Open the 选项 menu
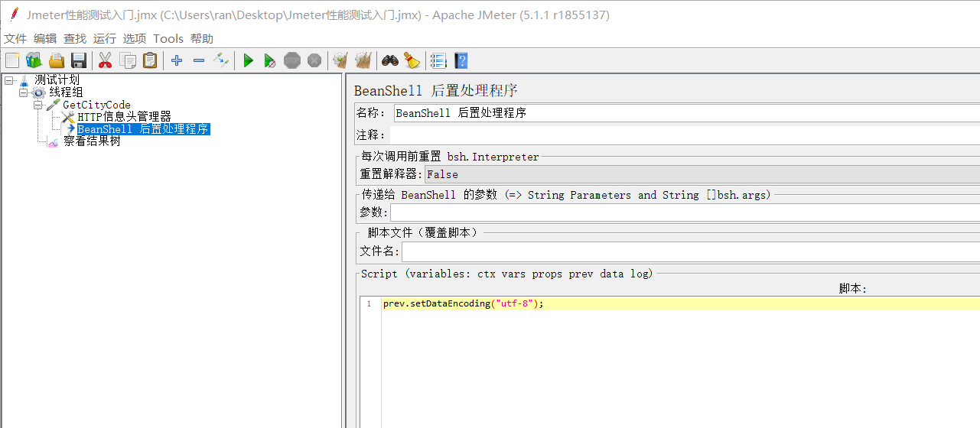Screen dimensions: 980x428 coord(135,38)
